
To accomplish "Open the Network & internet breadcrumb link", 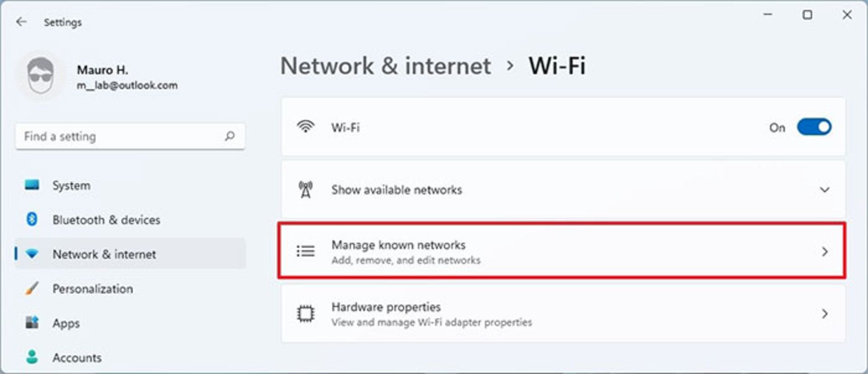I will 387,66.
